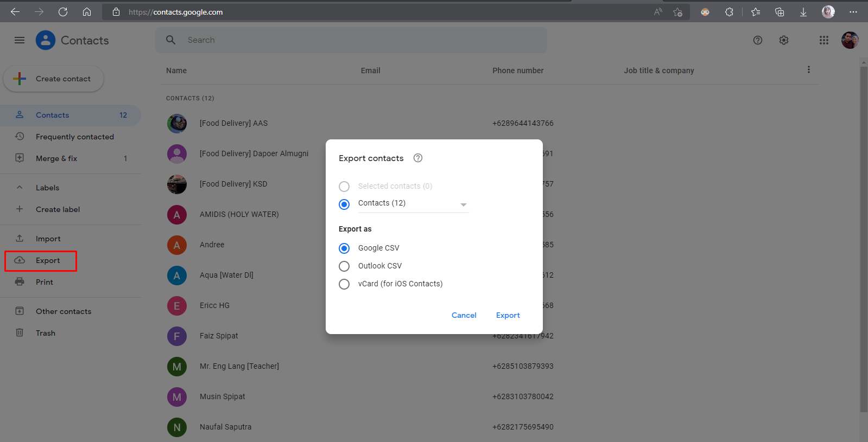Choose Outlook CSV export format
868x442 pixels.
[344, 266]
